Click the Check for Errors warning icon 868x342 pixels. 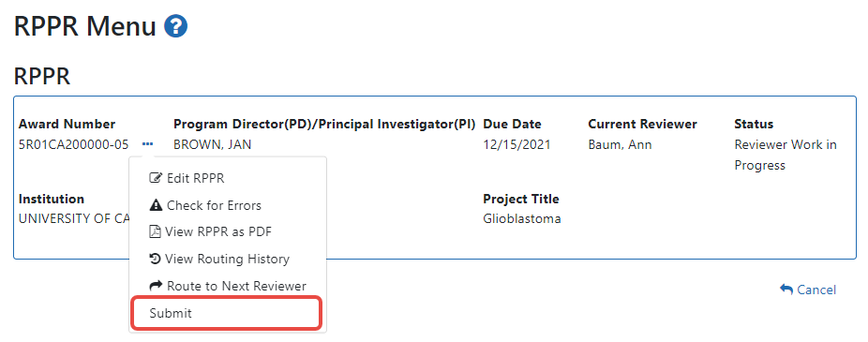coord(156,205)
